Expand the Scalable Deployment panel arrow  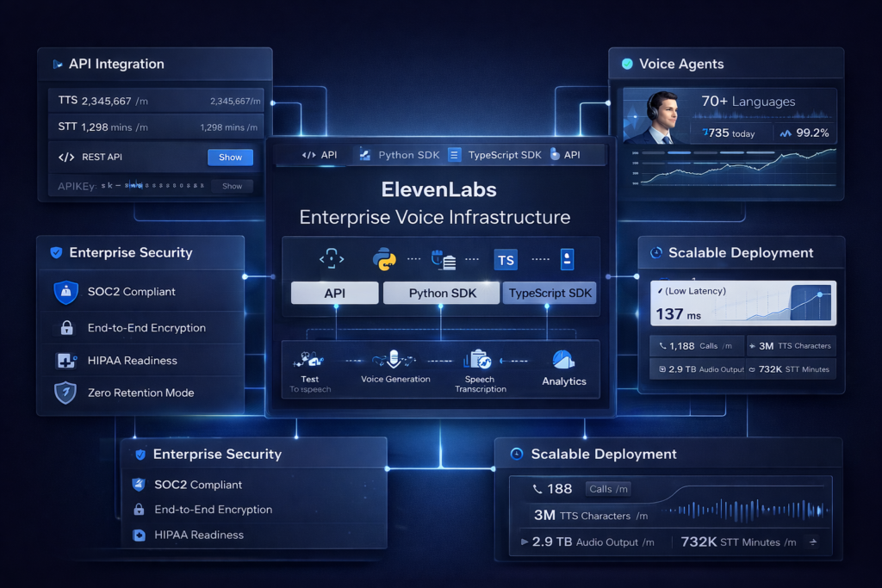pos(813,542)
